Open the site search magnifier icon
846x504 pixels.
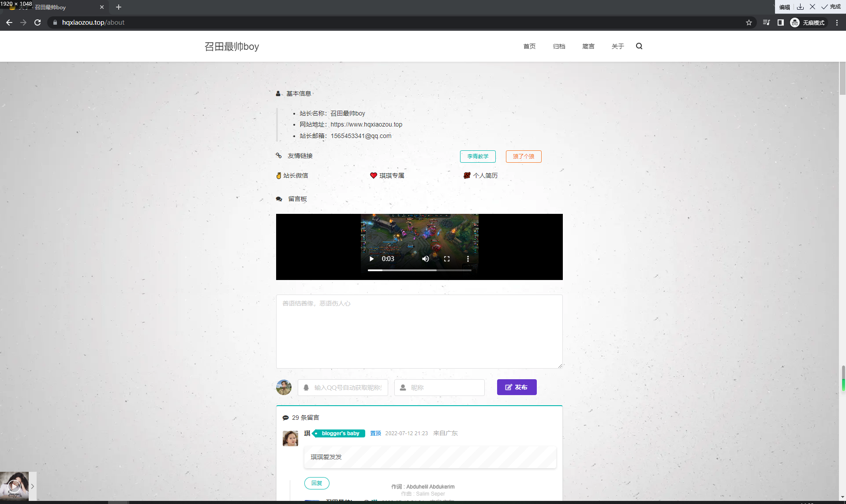(x=639, y=46)
